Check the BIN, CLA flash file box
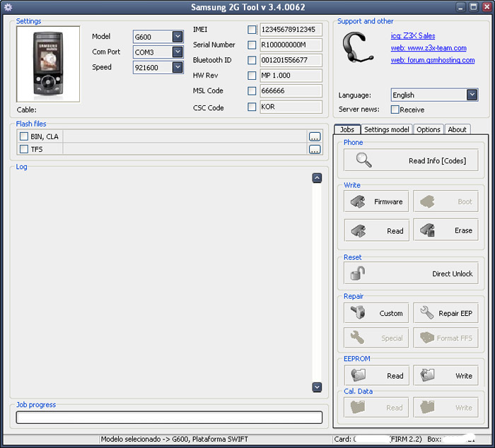This screenshot has height=448, width=495. tap(24, 136)
